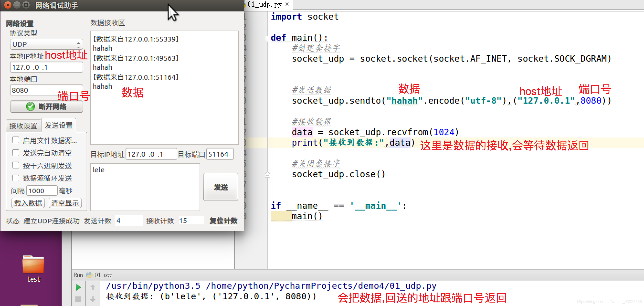Click the up arrow in Run panel

[93, 287]
